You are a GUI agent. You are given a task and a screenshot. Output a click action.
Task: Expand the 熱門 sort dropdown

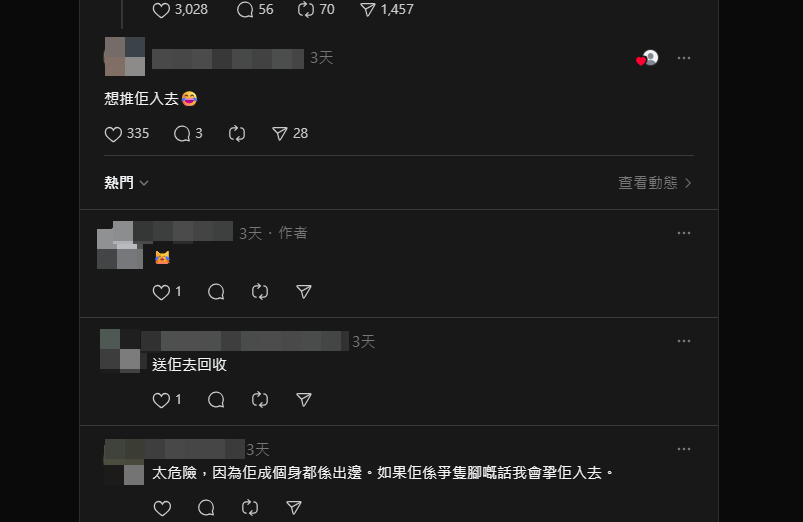click(x=126, y=183)
